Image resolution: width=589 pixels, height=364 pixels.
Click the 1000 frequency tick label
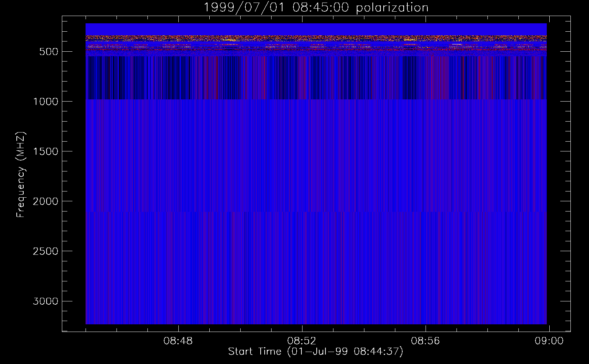click(46, 102)
